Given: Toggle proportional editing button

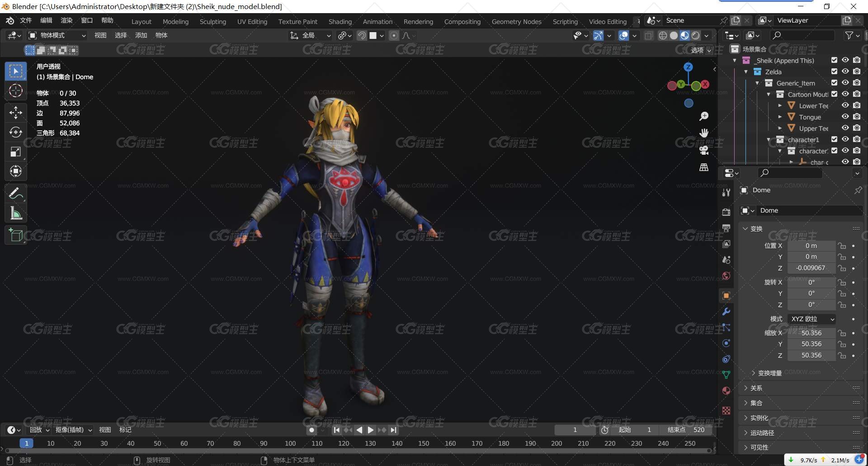Looking at the screenshot, I should tap(394, 35).
